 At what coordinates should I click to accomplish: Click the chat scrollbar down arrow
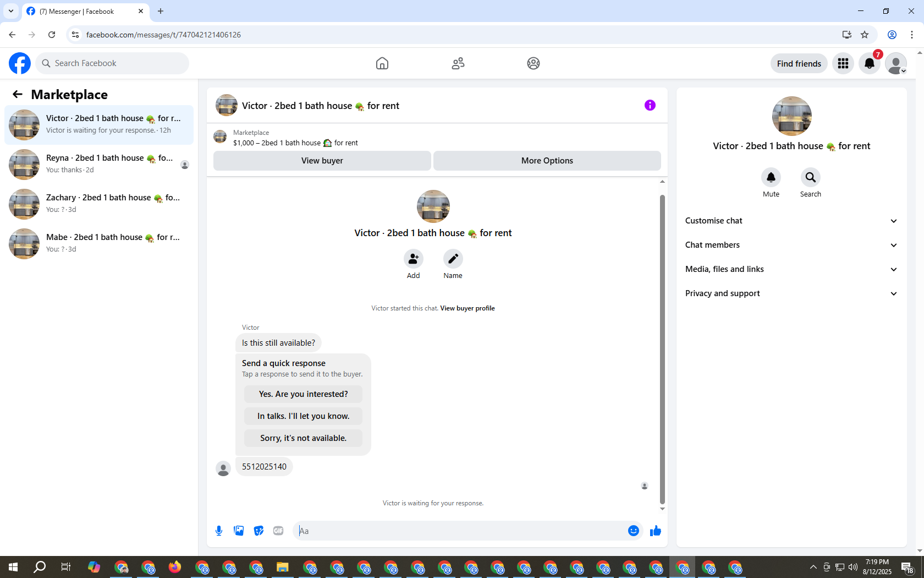[x=662, y=509]
